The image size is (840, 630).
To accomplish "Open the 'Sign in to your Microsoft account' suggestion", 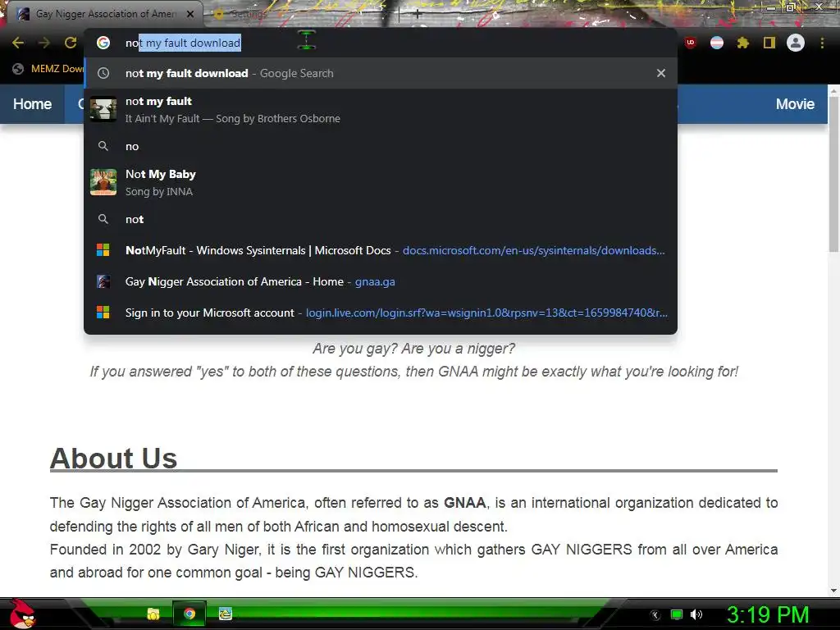I will 381,313.
